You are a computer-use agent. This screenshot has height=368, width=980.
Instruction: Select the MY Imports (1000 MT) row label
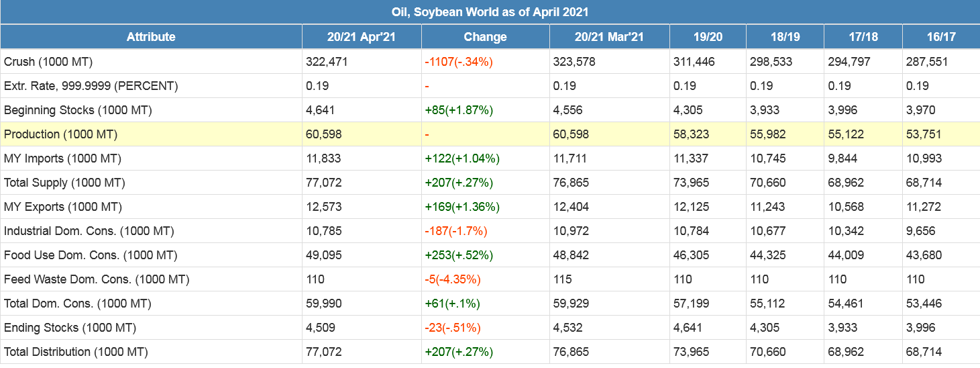click(x=62, y=158)
